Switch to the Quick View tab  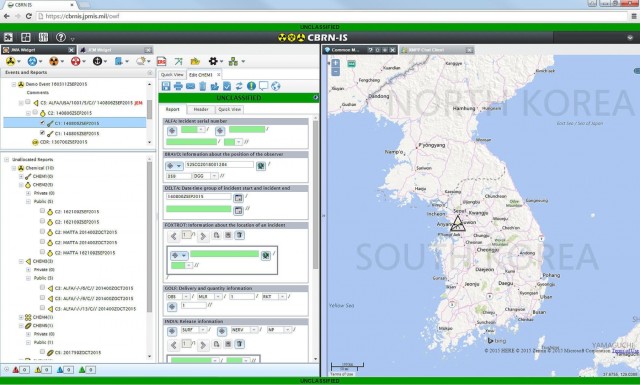click(x=172, y=75)
